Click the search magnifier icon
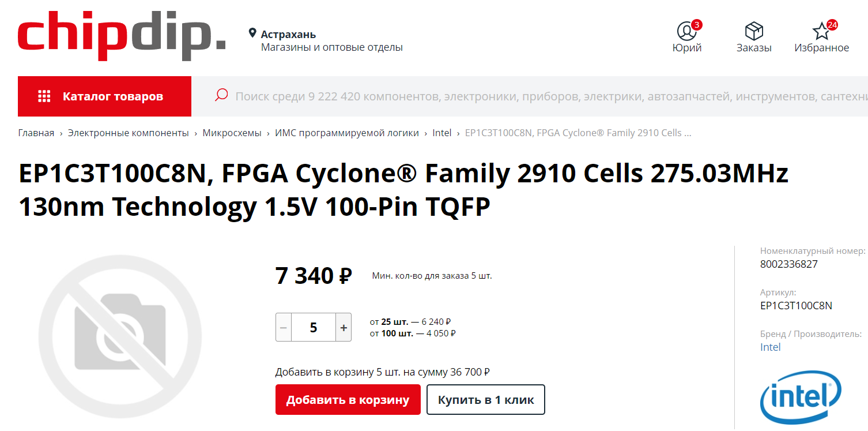The image size is (868, 431). [221, 95]
